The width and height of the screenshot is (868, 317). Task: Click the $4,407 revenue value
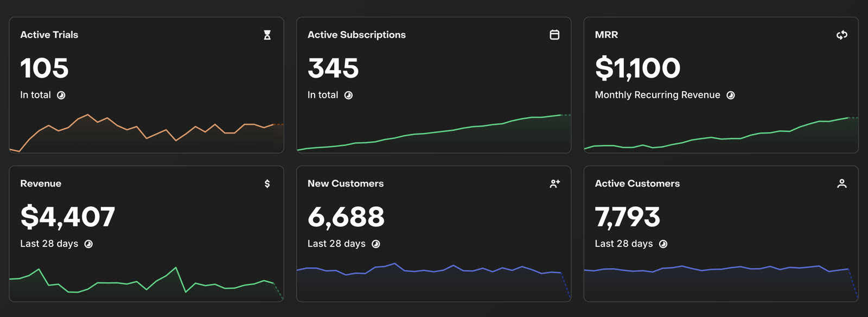[68, 217]
